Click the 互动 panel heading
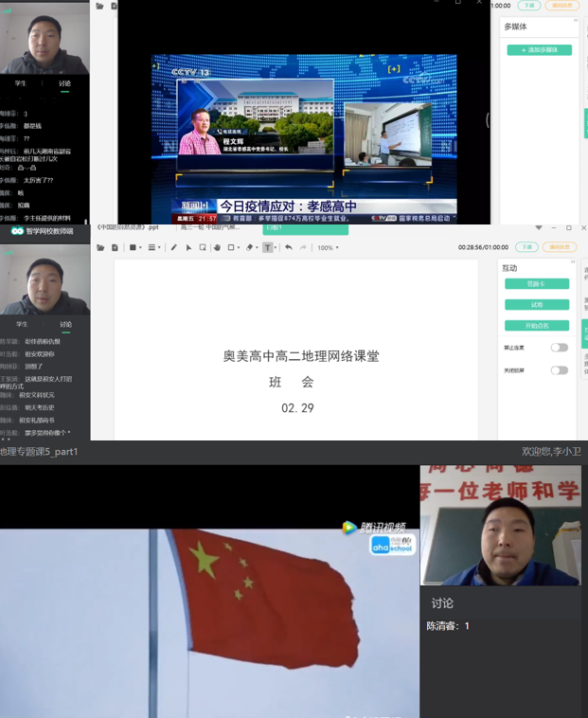The height and width of the screenshot is (718, 588). pyautogui.click(x=509, y=268)
